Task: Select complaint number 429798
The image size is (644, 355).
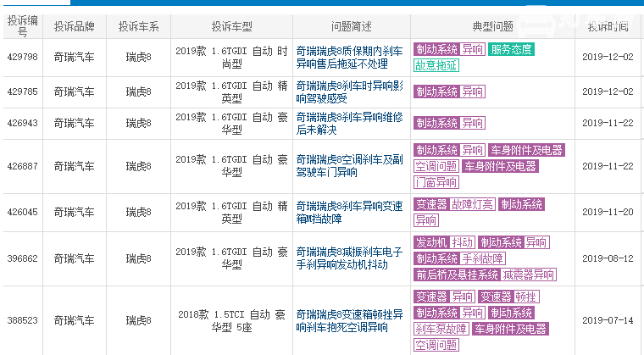Action: pyautogui.click(x=23, y=57)
